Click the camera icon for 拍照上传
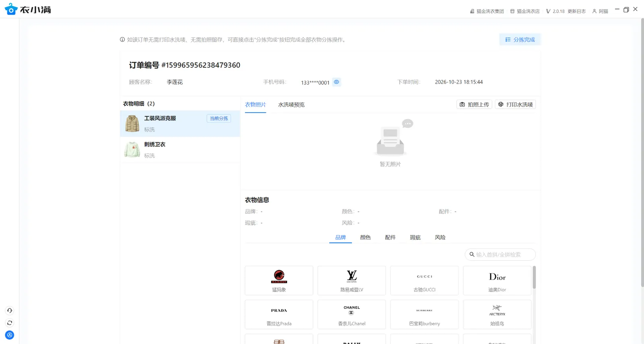This screenshot has width=644, height=344. point(462,105)
